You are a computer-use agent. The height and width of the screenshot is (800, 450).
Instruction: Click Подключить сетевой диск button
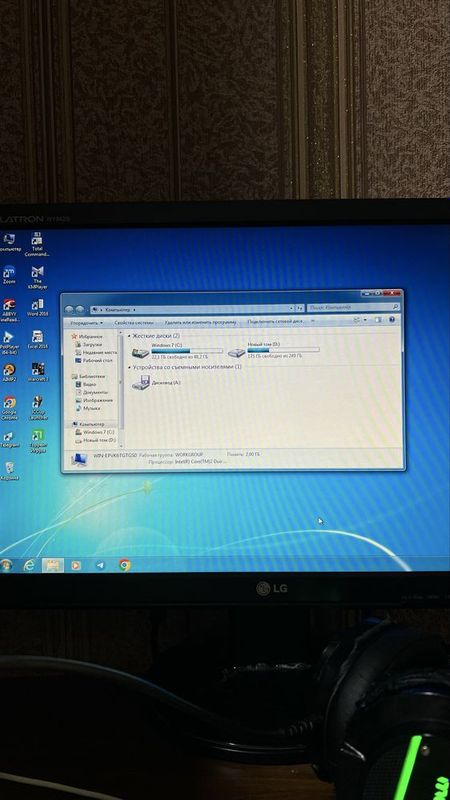pos(275,321)
